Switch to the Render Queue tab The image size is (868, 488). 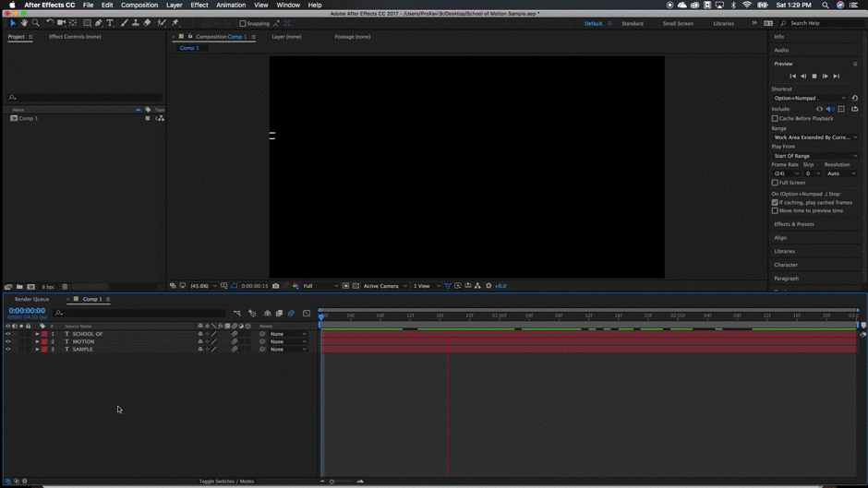(x=31, y=299)
